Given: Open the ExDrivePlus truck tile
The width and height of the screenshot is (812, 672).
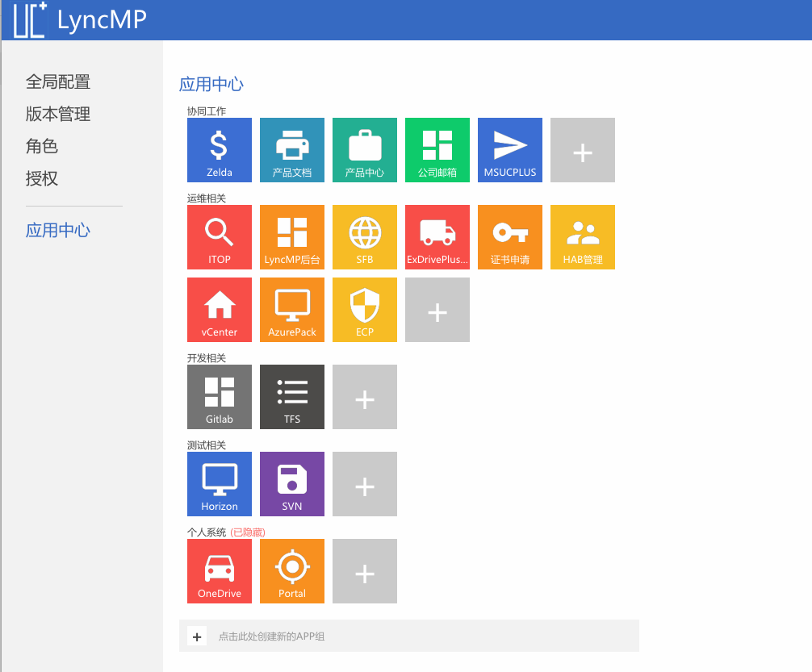Looking at the screenshot, I should (437, 237).
